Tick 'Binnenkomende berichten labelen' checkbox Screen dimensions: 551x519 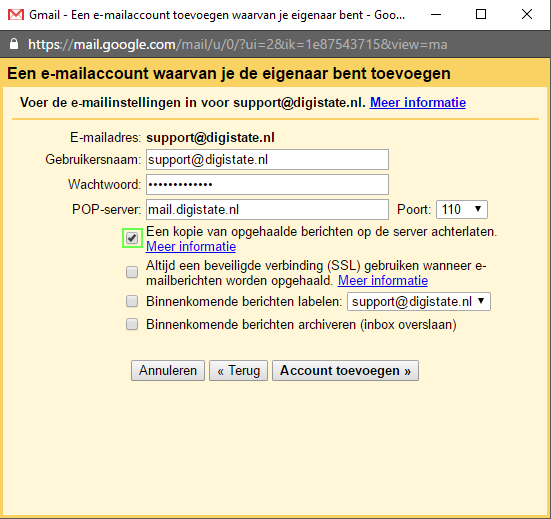(x=132, y=301)
